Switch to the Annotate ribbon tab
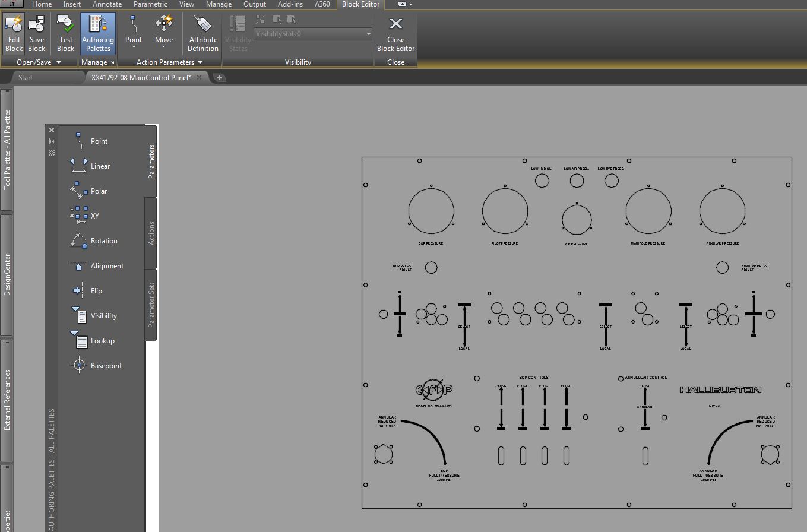The height and width of the screenshot is (532, 807). click(107, 4)
